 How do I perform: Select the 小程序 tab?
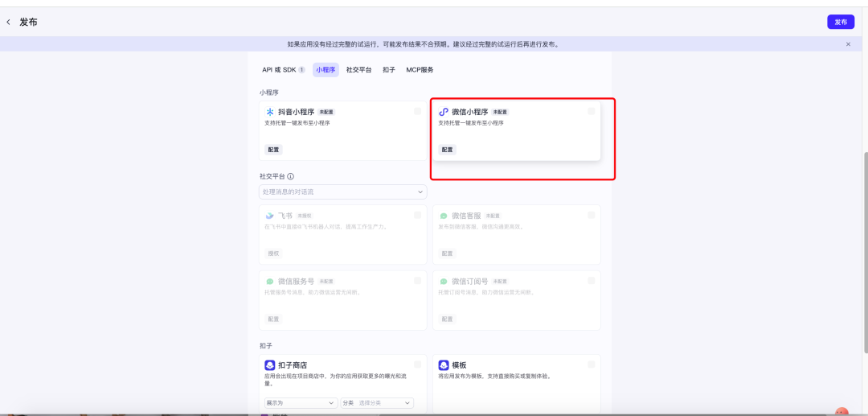point(325,70)
